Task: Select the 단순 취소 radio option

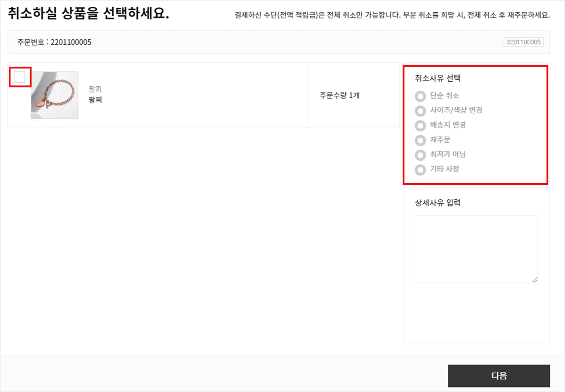Action: pyautogui.click(x=420, y=96)
